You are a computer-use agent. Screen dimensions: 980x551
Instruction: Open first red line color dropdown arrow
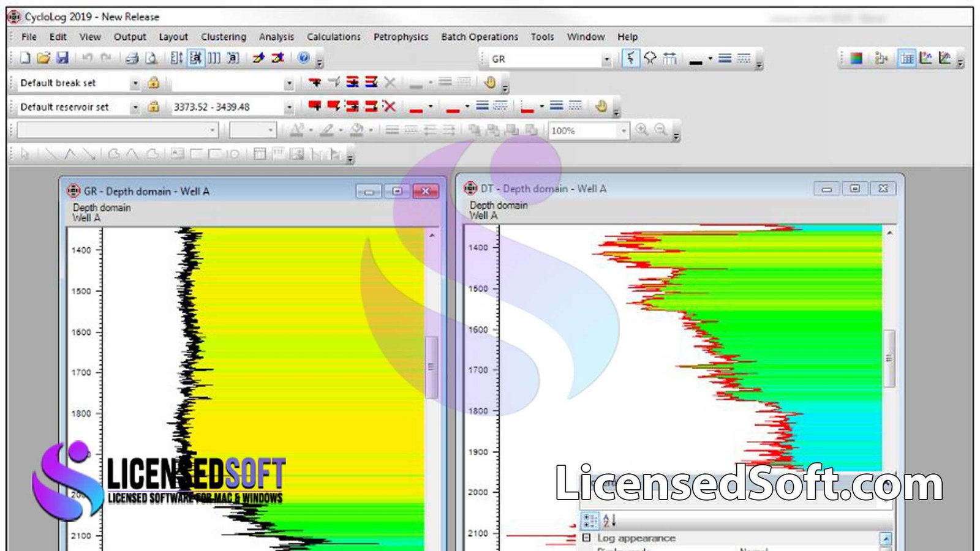click(430, 107)
